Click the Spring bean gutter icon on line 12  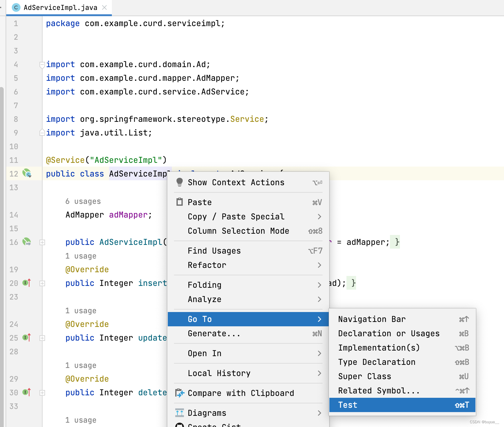point(27,173)
